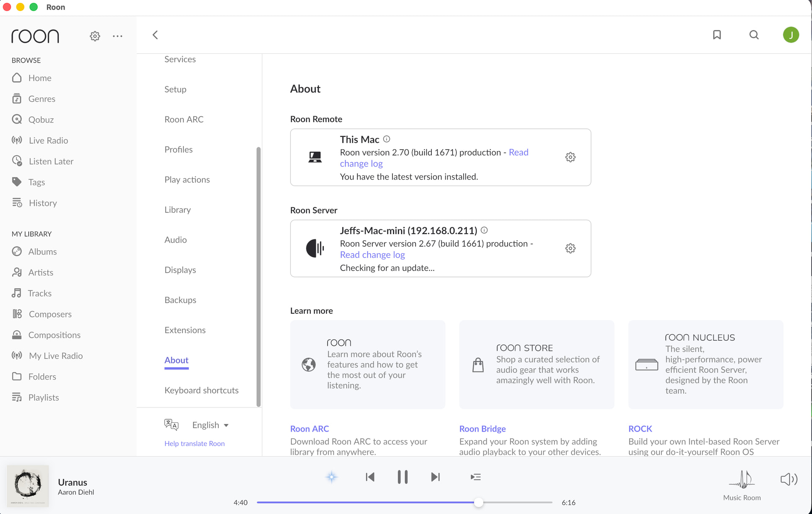Click the roon logo
Screen dimensions: 812x514
35,36
